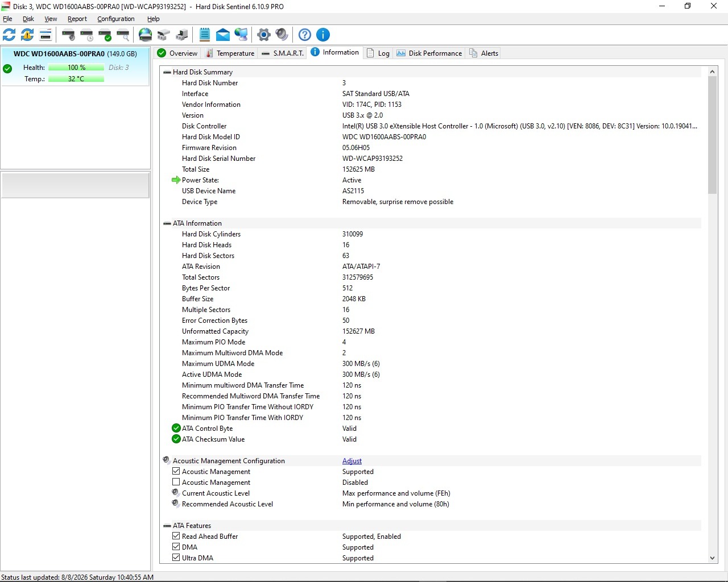The width and height of the screenshot is (728, 582).
Task: Collapse the ATA Features section
Action: [x=167, y=526]
